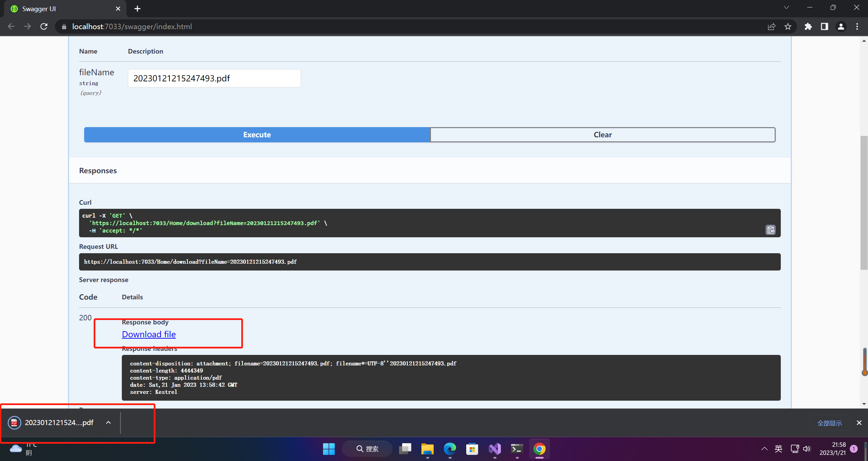Close the downloads bar
This screenshot has width=868, height=461.
[859, 423]
